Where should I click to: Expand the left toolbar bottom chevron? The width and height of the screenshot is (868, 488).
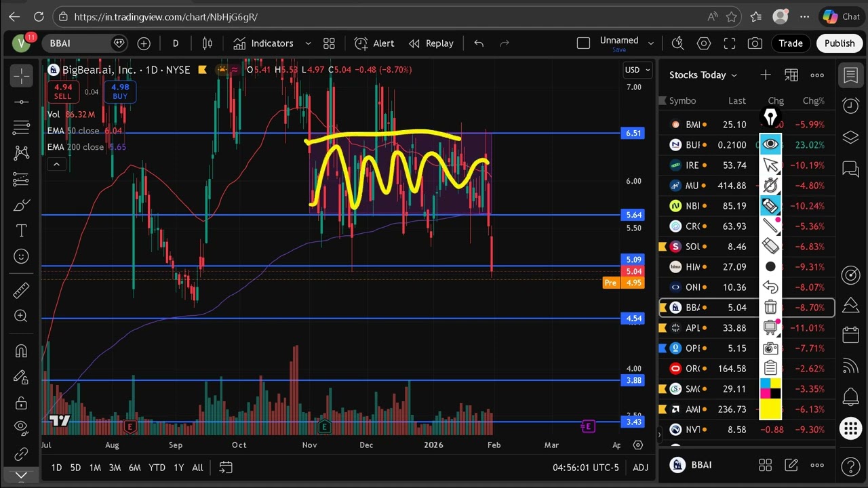coord(21,475)
